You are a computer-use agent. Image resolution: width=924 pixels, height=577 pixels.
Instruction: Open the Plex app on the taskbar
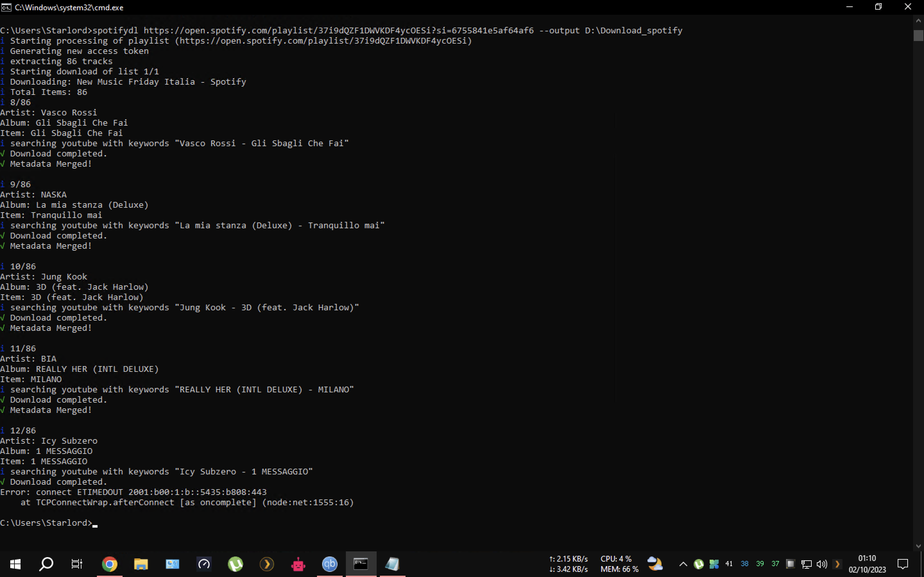pos(267,564)
